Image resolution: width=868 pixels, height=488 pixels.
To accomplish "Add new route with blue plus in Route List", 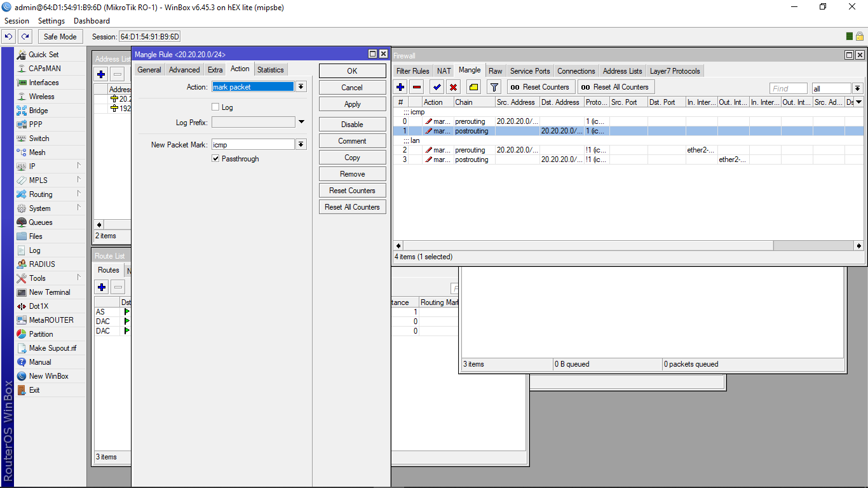I will coord(102,287).
